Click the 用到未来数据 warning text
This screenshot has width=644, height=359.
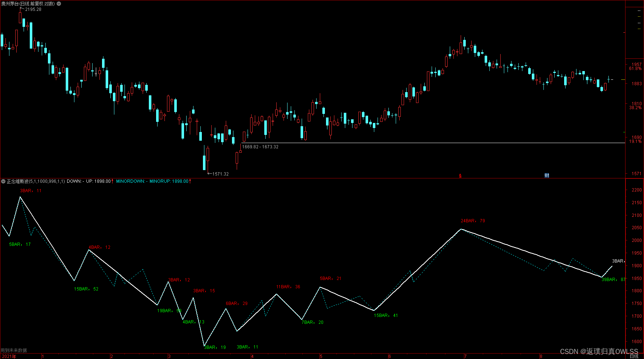point(14,351)
